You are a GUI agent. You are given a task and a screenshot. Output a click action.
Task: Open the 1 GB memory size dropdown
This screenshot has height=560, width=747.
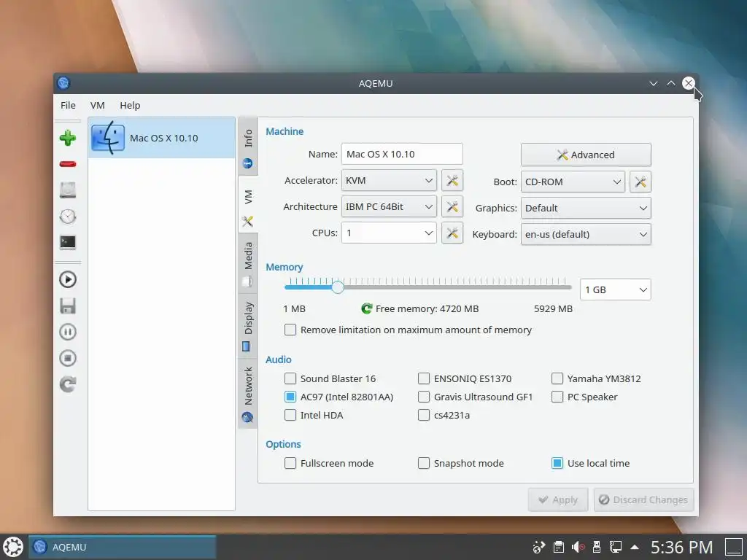click(x=615, y=289)
